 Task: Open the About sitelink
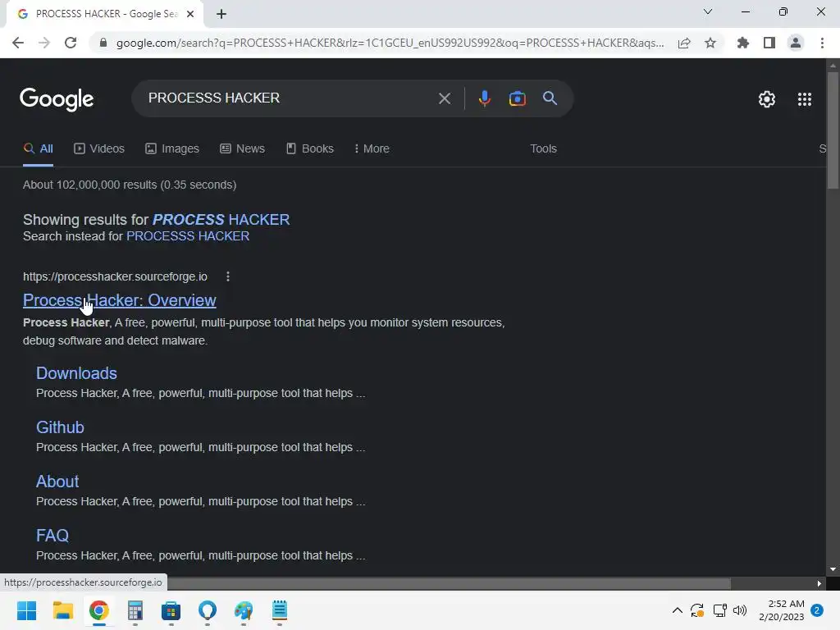click(x=57, y=482)
